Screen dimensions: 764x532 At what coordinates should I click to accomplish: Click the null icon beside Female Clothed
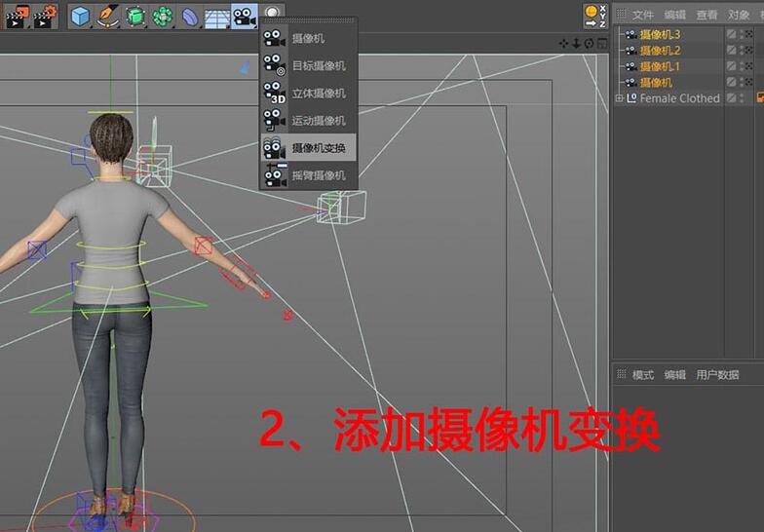[x=631, y=97]
